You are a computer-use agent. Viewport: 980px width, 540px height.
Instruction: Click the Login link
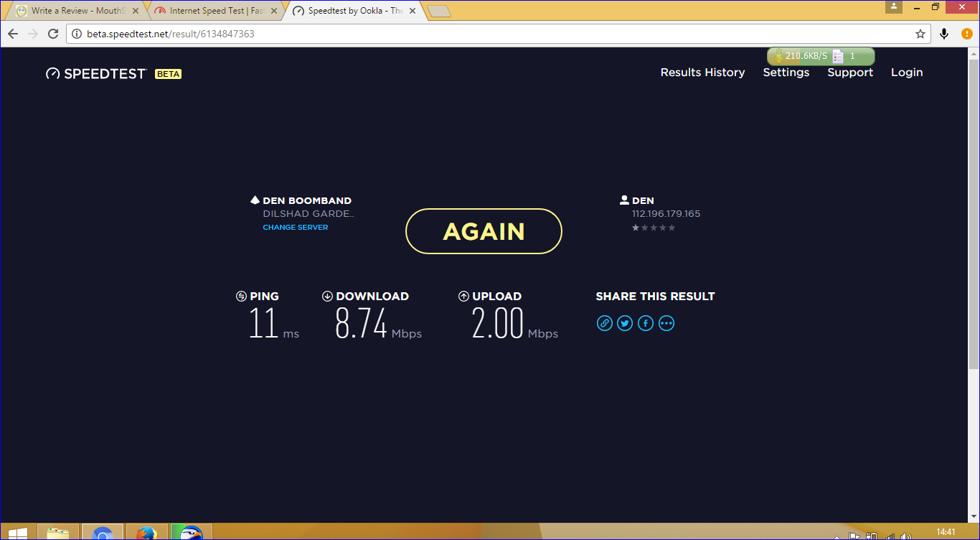(x=906, y=73)
